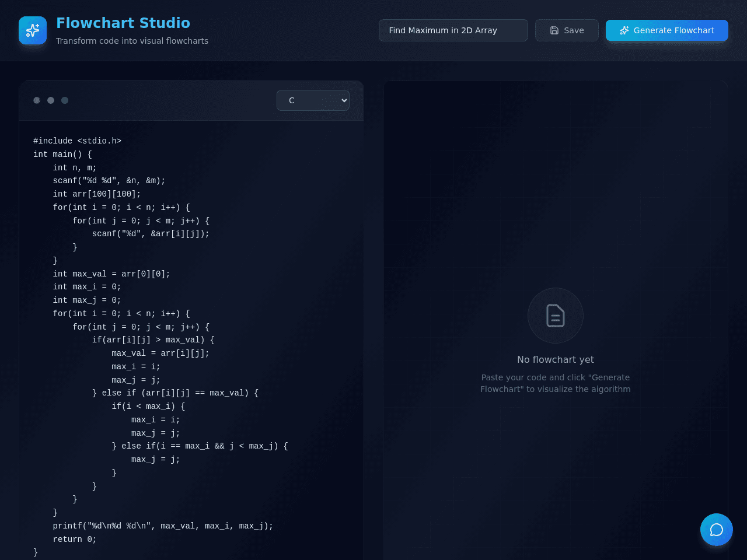
Task: Click the Find Maximum in 2D Array title field
Action: [x=453, y=30]
